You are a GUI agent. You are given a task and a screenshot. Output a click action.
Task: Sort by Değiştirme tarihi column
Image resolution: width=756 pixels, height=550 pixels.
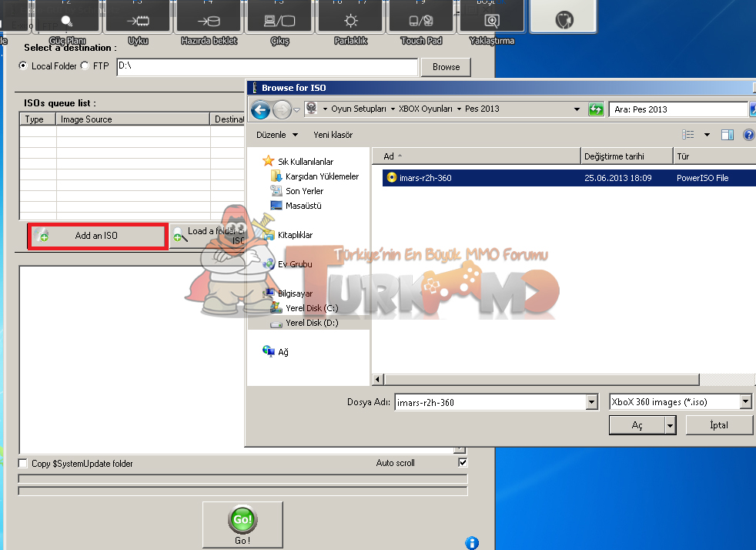coord(627,156)
